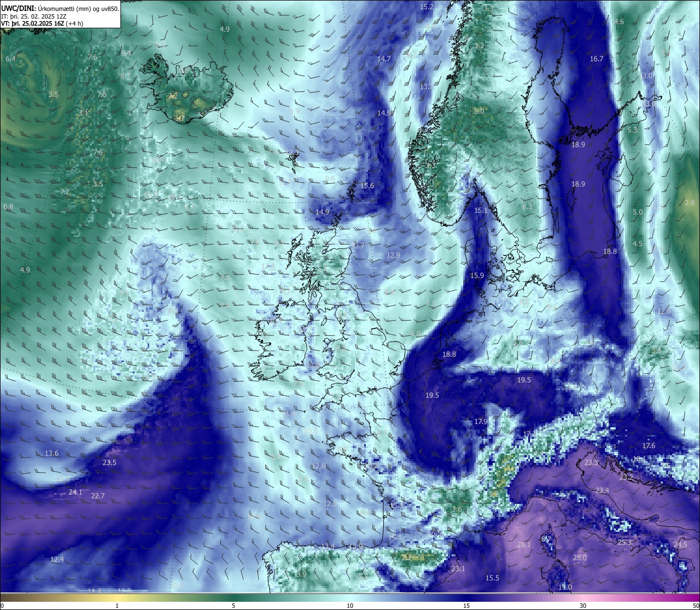Click the 7.2 value in the western Atlantic
Screen dimensions: 700x610
pyautogui.click(x=65, y=191)
